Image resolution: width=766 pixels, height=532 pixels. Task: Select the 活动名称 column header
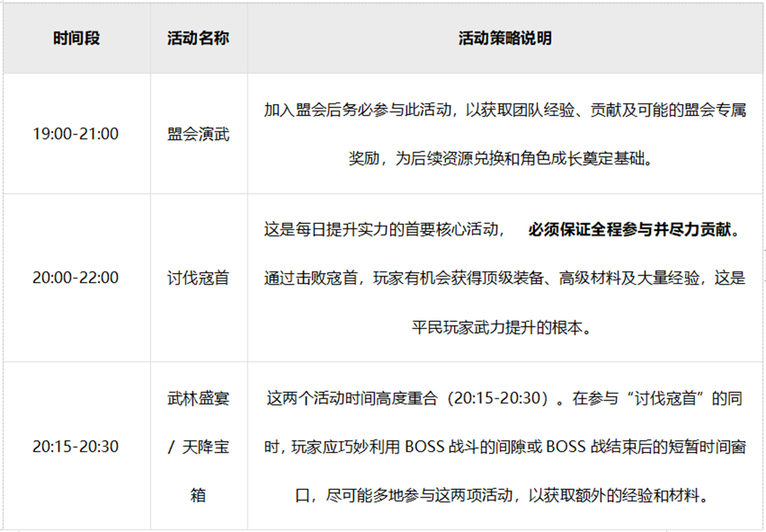click(199, 39)
